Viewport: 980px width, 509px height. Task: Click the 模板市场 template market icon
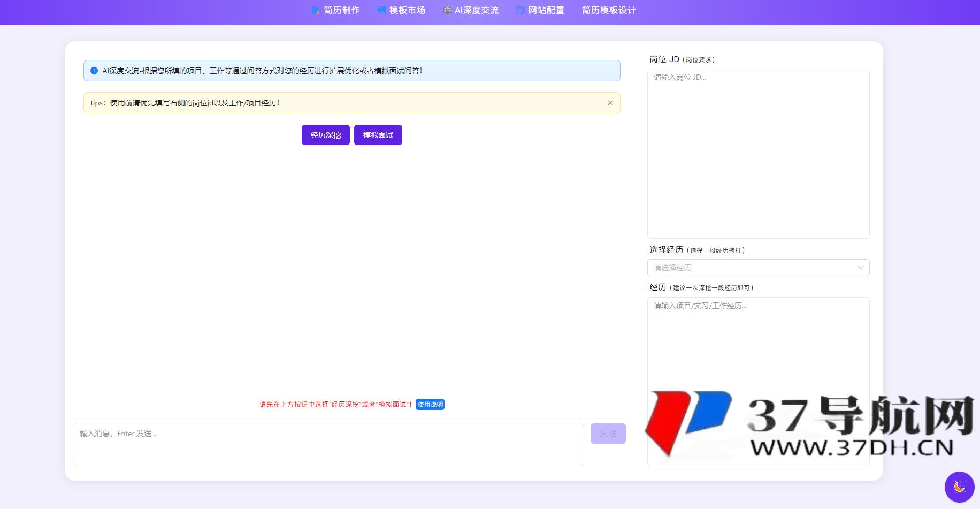pos(381,10)
